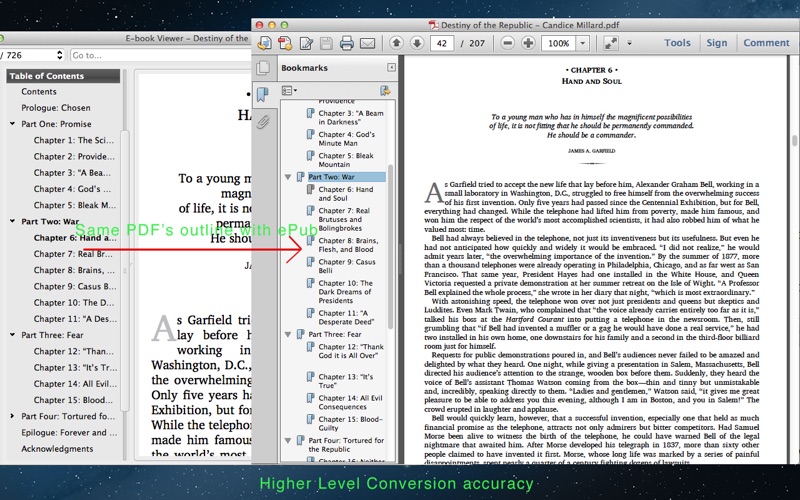This screenshot has width=800, height=500.
Task: Open Chapter 7: Real Br... in E-book Viewer
Action: pyautogui.click(x=73, y=254)
